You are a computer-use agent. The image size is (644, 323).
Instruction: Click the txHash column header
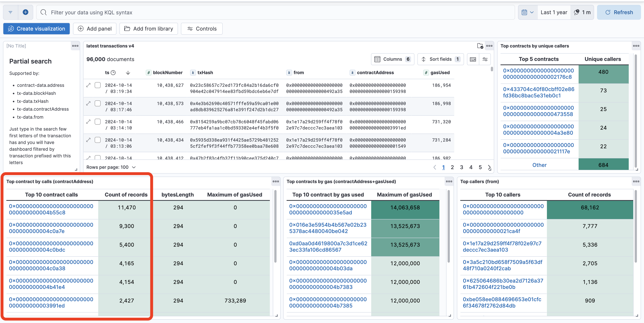tap(202, 73)
